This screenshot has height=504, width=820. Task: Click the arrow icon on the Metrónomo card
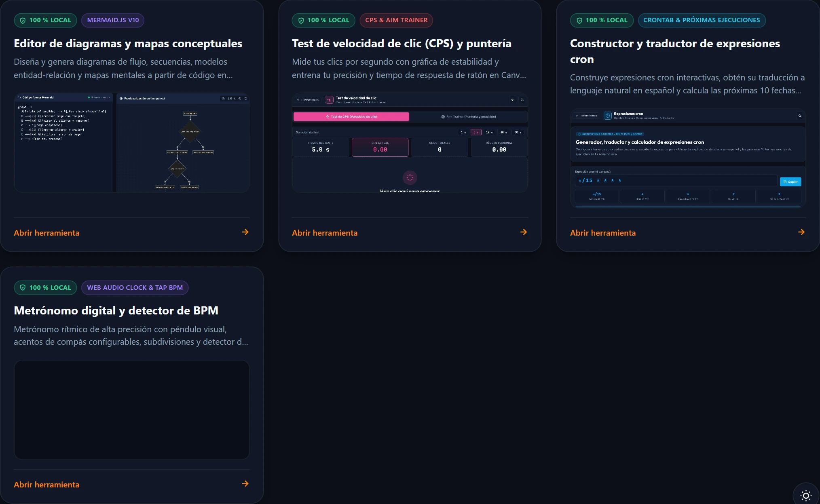coord(245,484)
